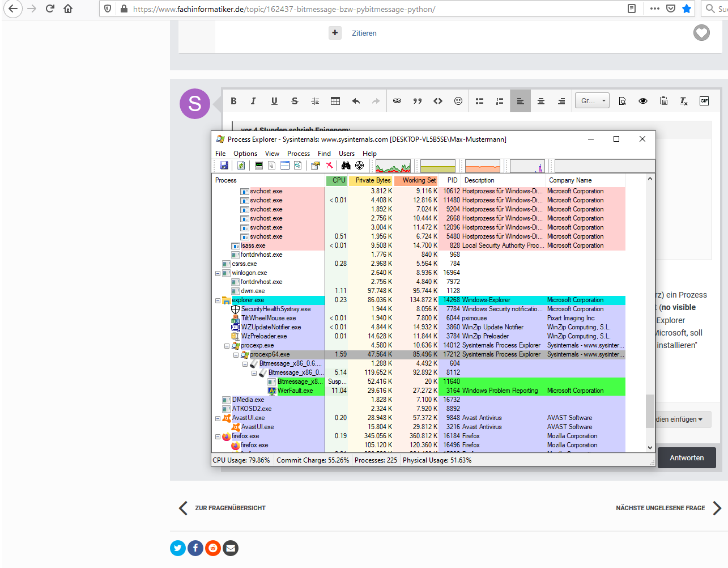Sort by the Working Set column header
Image resolution: width=728 pixels, height=568 pixels.
(416, 180)
